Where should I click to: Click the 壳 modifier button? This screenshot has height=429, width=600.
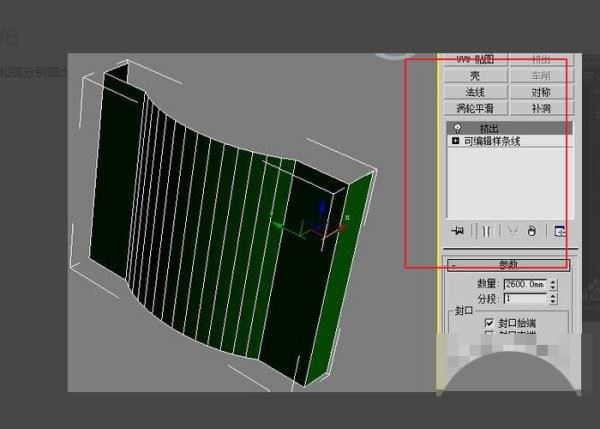tap(475, 75)
